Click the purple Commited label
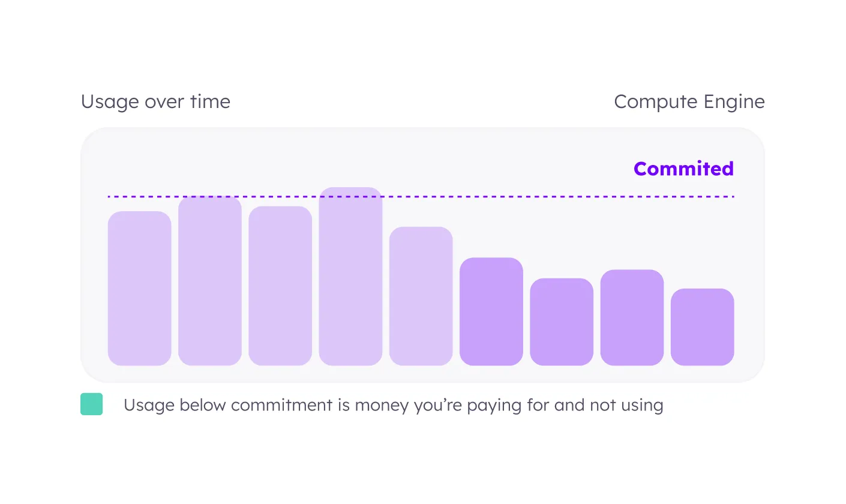 pyautogui.click(x=683, y=169)
